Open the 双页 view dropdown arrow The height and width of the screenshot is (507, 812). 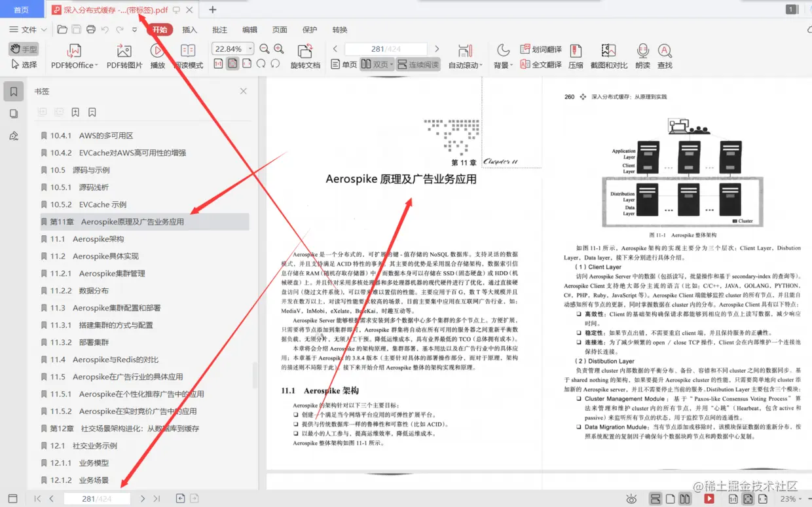[392, 64]
